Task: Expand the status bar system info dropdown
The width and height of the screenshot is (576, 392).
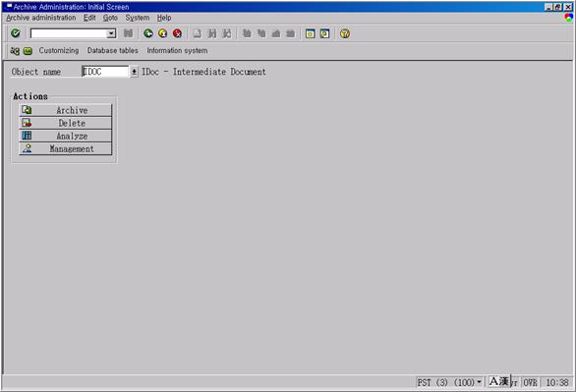Action: pos(479,382)
